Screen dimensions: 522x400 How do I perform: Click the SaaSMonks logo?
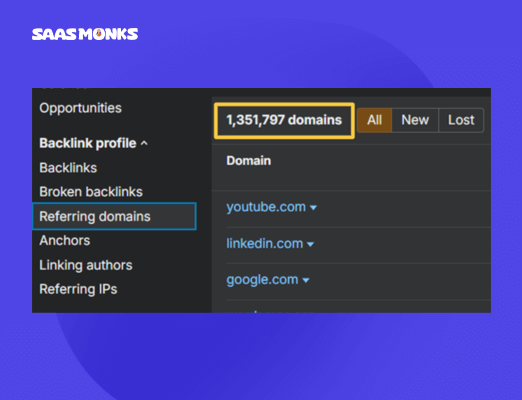(x=85, y=34)
